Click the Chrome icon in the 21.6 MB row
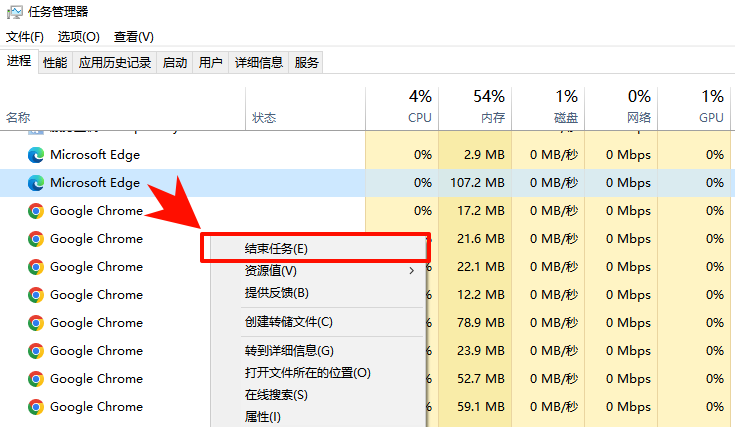The width and height of the screenshot is (735, 427). pos(36,239)
